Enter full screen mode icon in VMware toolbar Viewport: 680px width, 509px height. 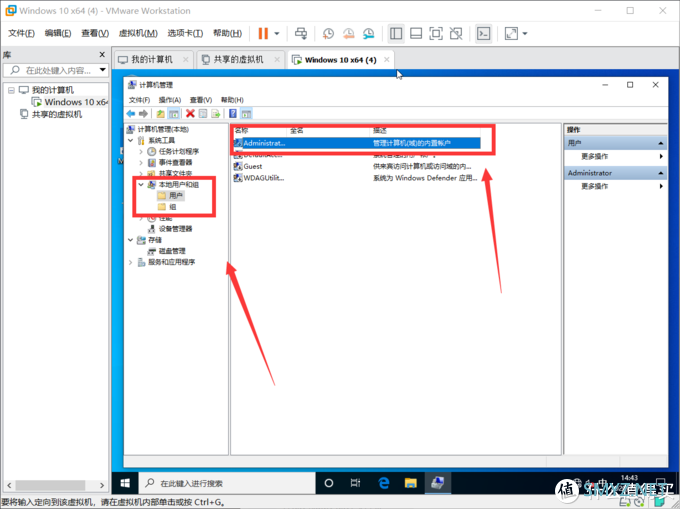[x=436, y=33]
